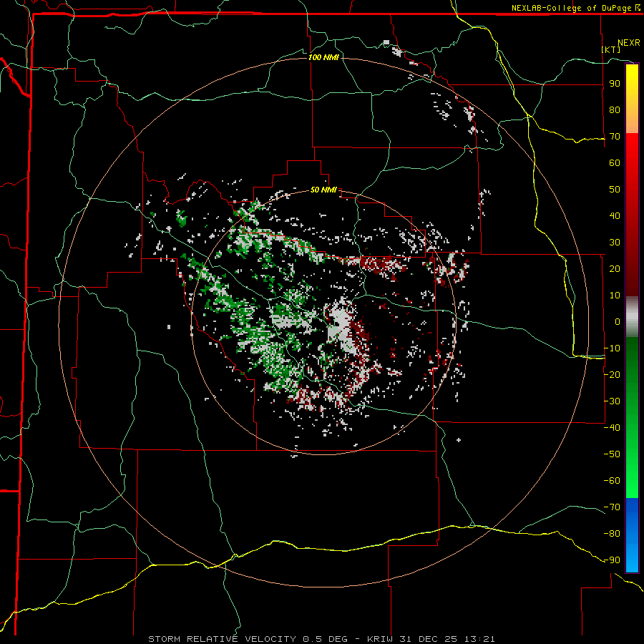Click the -50 knot scale label

pos(612,454)
